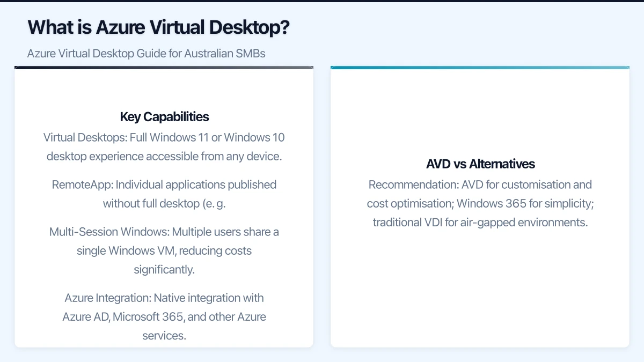Select the Virtual Desktops capability paragraph
The width and height of the screenshot is (644, 362).
[x=164, y=147]
